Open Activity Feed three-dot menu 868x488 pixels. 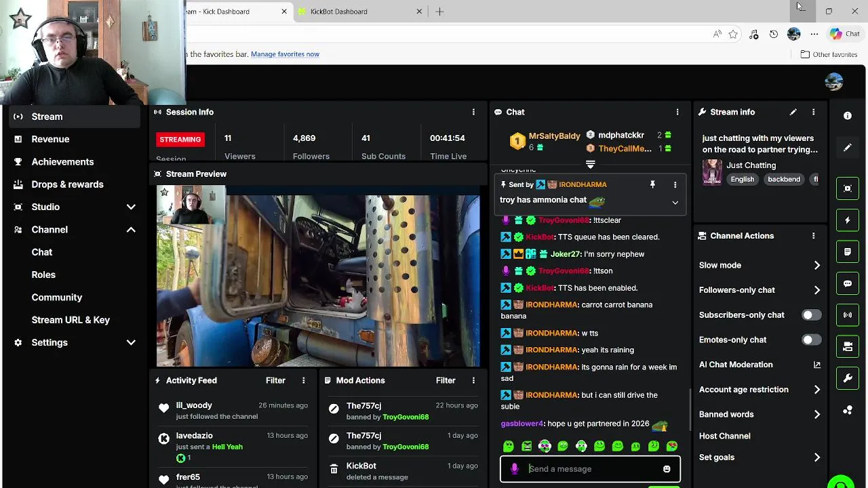(303, 380)
